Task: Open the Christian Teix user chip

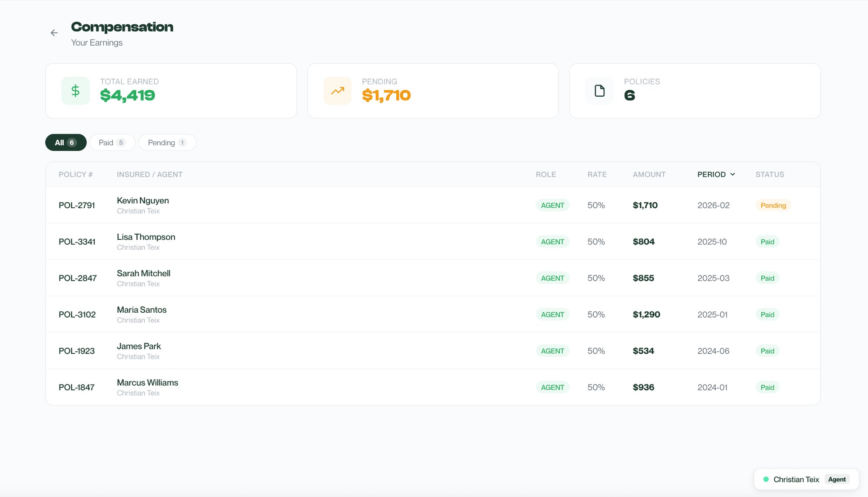Action: point(806,479)
